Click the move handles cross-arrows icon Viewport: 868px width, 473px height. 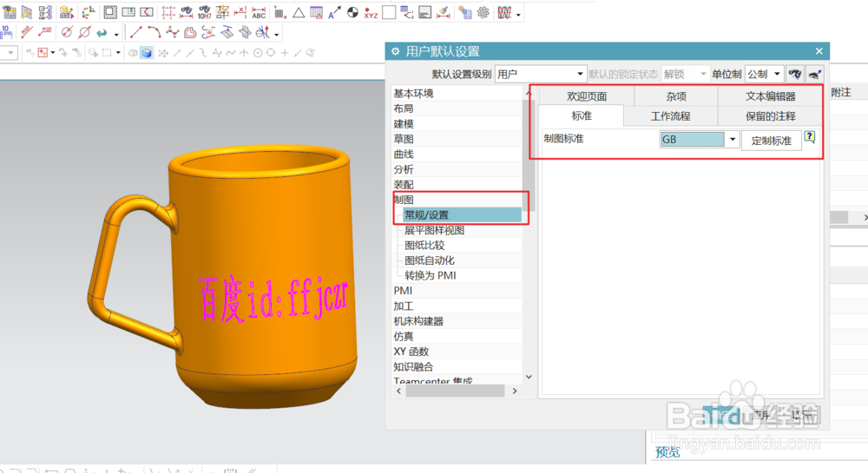coord(163,53)
